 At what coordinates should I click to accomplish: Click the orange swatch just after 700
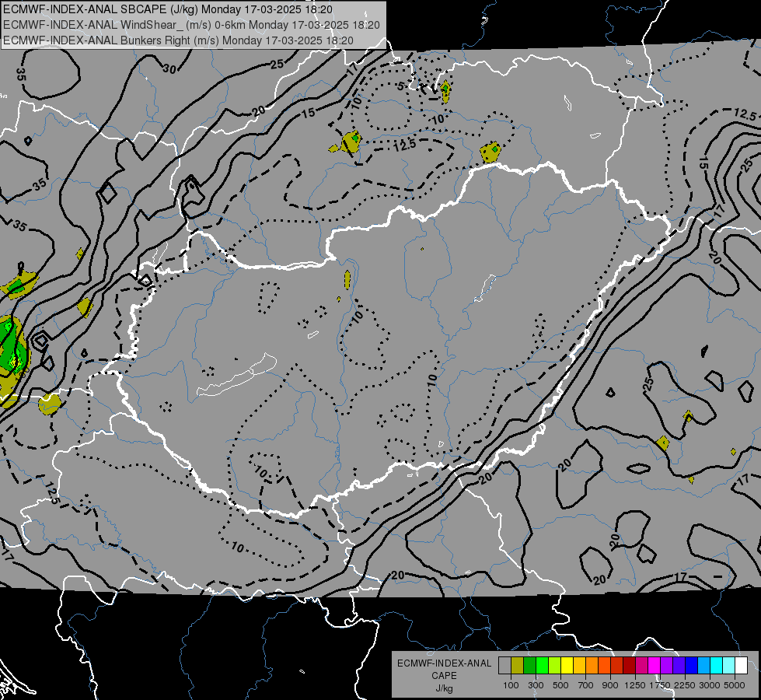point(592,666)
